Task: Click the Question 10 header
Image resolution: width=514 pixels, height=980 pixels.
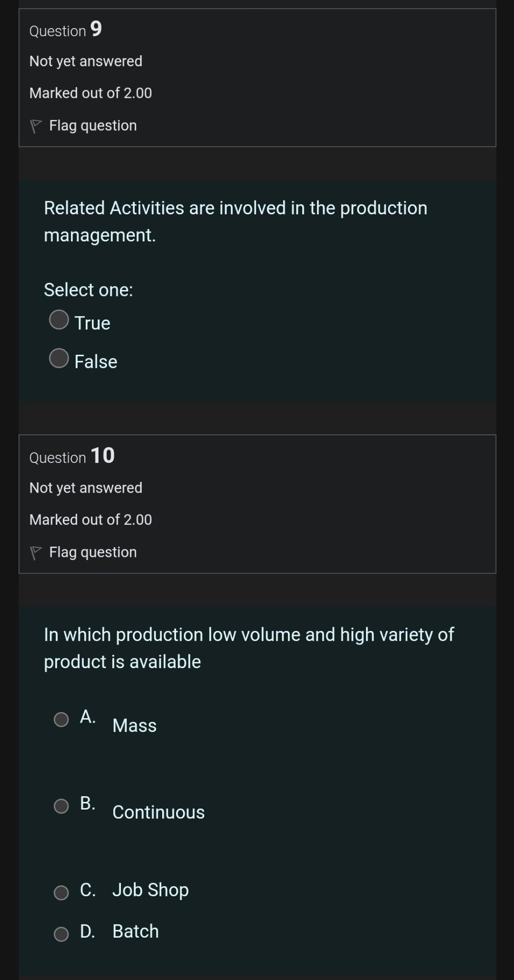Action: [x=71, y=456]
